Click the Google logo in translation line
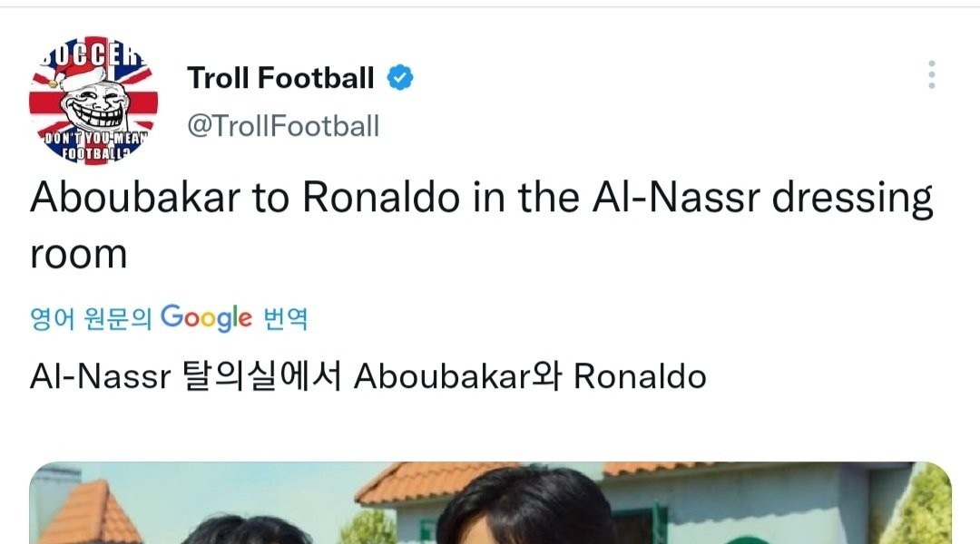Image resolution: width=980 pixels, height=544 pixels. click(x=206, y=317)
